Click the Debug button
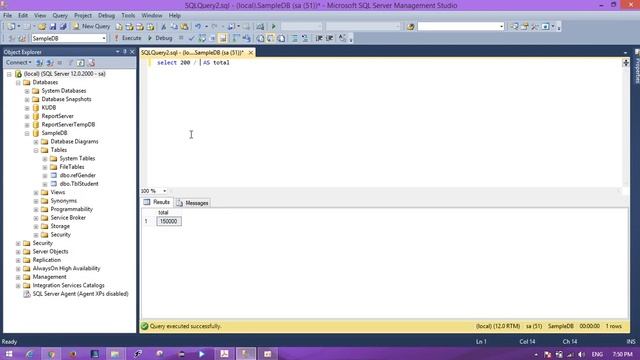Image resolution: width=640 pixels, height=360 pixels. (160, 38)
